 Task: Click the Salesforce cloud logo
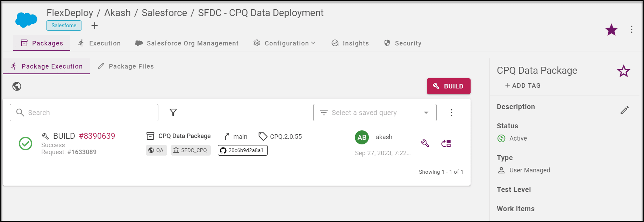pos(26,20)
